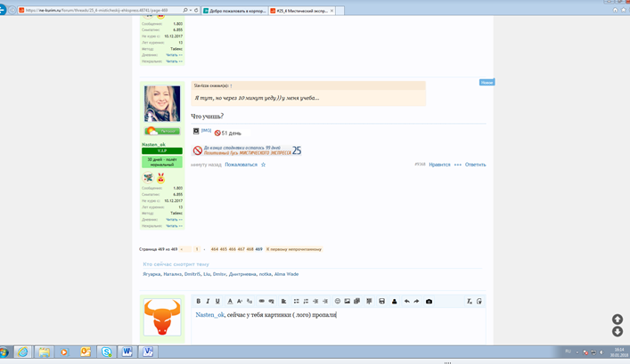This screenshot has width=630, height=364.
Task: Click the 'Пожаловаться' report link
Action: point(241,165)
